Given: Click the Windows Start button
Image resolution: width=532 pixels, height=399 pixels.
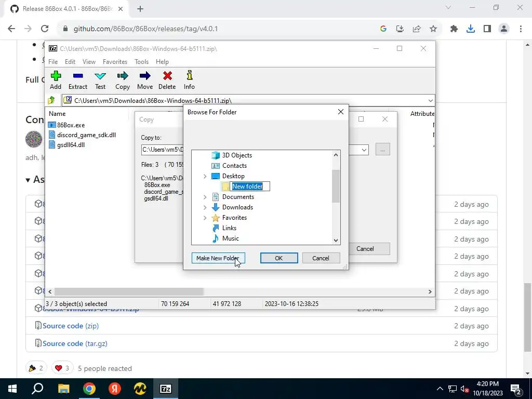Looking at the screenshot, I should tap(12, 389).
